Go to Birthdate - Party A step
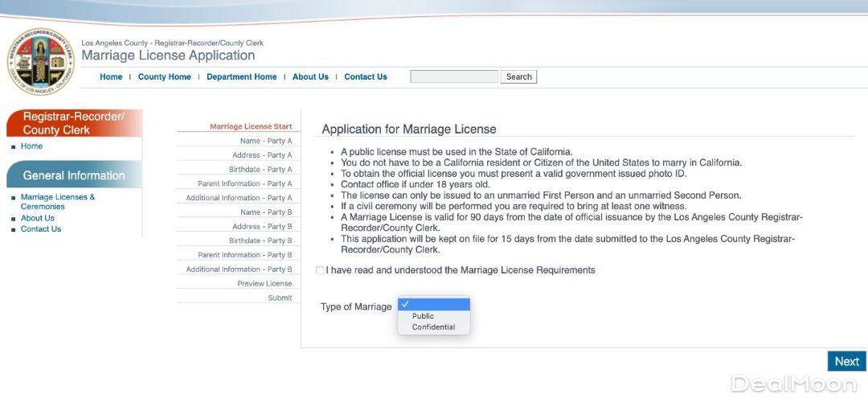Image resolution: width=868 pixels, height=403 pixels. pyautogui.click(x=260, y=170)
